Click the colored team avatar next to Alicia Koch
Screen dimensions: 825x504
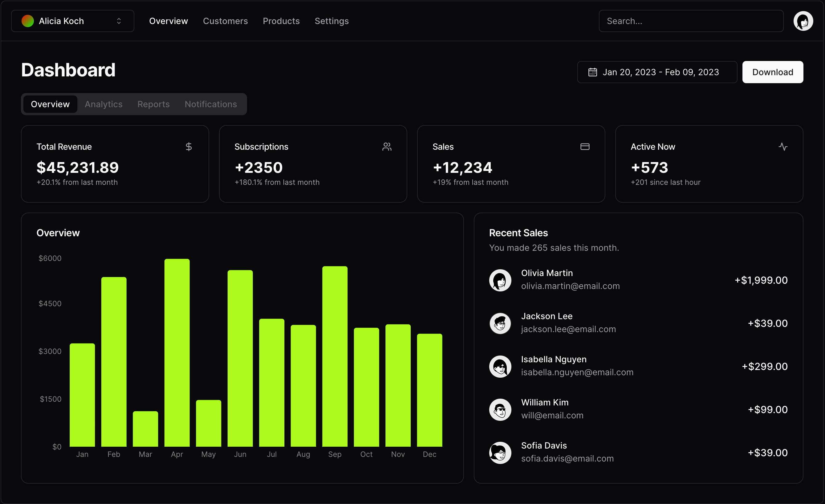[28, 21]
